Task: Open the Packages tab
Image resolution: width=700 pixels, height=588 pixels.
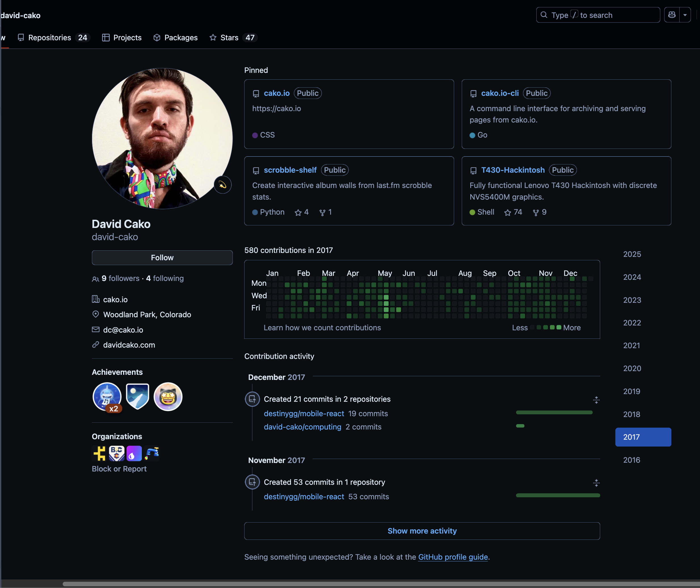Action: click(175, 38)
